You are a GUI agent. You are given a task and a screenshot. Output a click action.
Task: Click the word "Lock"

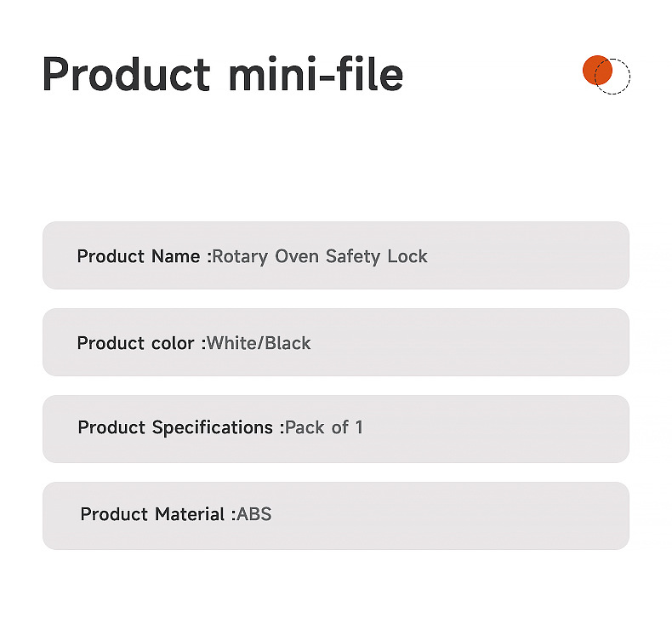(x=407, y=256)
